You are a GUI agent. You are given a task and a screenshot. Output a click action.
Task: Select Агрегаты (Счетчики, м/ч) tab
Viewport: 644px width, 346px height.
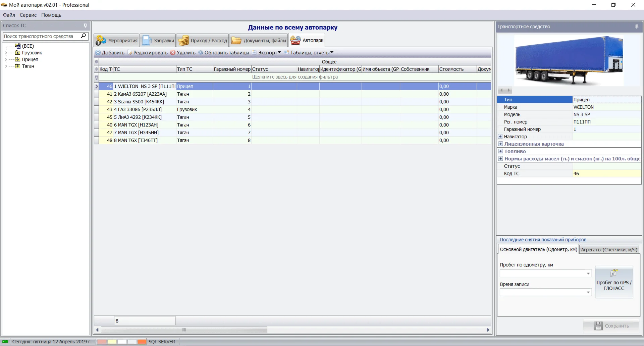tap(609, 250)
